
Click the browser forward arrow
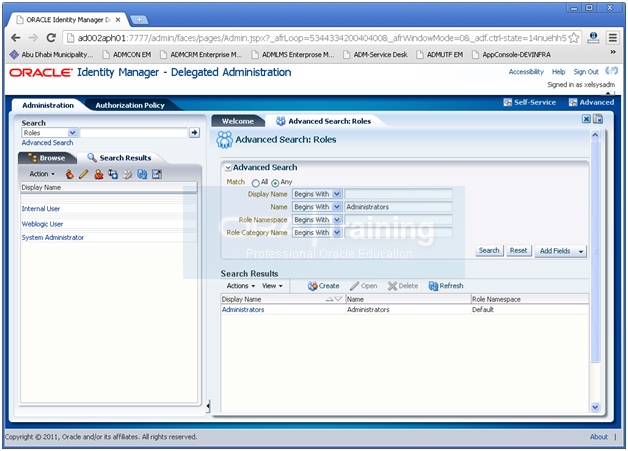[33, 38]
